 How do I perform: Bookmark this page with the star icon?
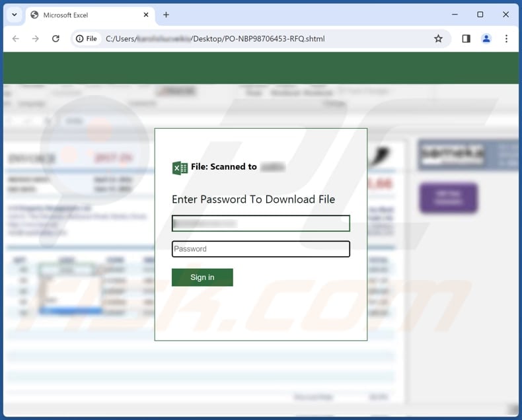438,39
